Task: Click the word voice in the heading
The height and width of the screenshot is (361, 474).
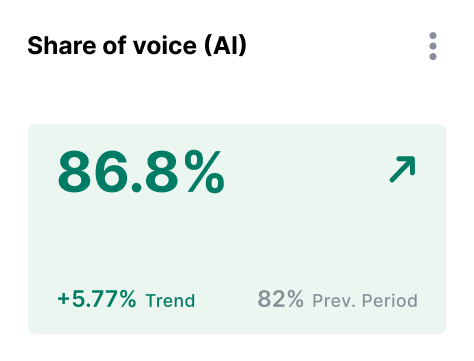Action: click(x=165, y=46)
